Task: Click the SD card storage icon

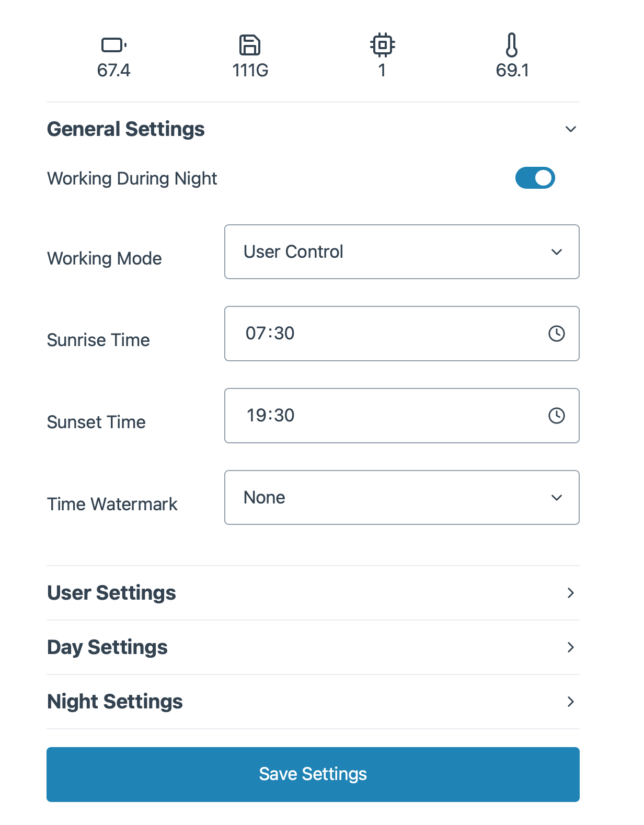Action: (x=249, y=45)
